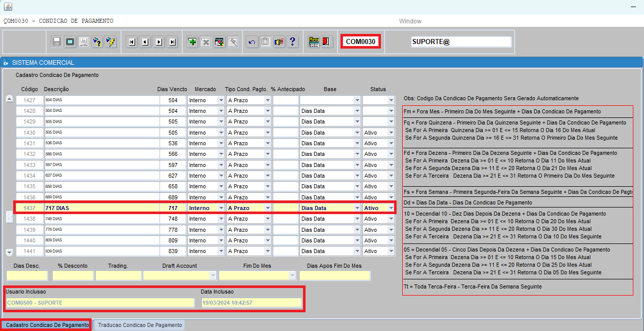Click the Dias Desc. input field

(27, 275)
